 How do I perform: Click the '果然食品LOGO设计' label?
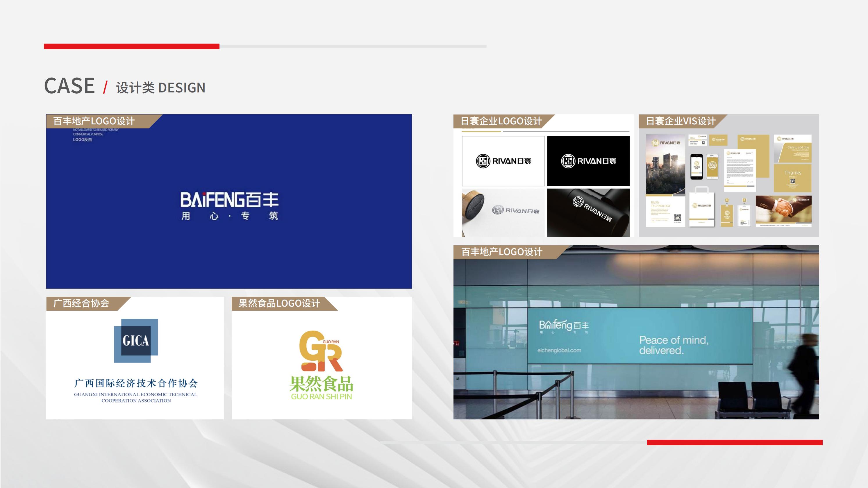point(279,303)
